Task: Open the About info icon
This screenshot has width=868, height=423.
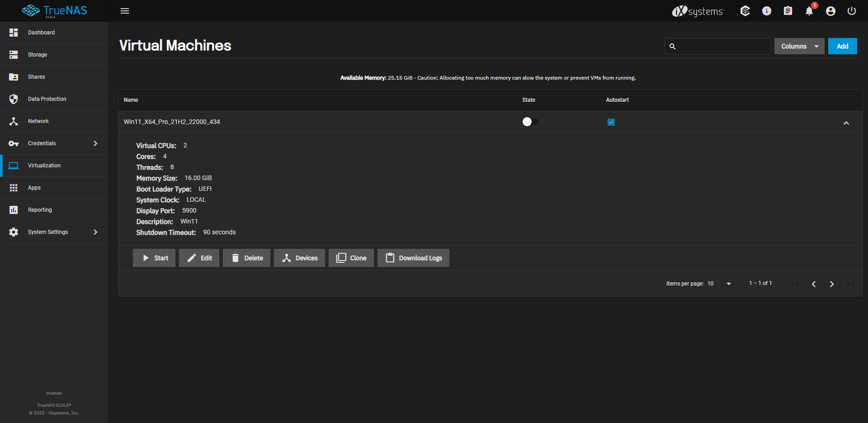Action: pos(767,11)
